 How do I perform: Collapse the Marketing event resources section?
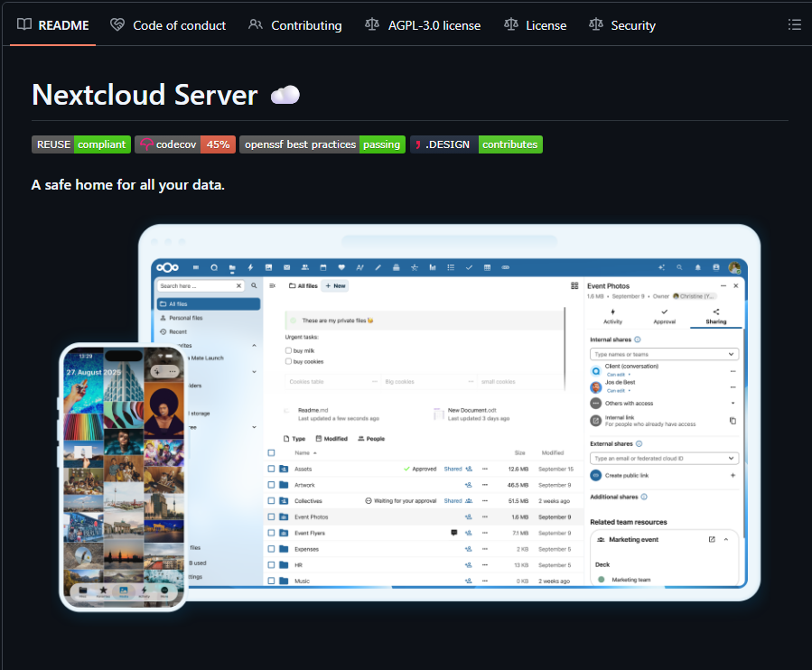coord(726,539)
